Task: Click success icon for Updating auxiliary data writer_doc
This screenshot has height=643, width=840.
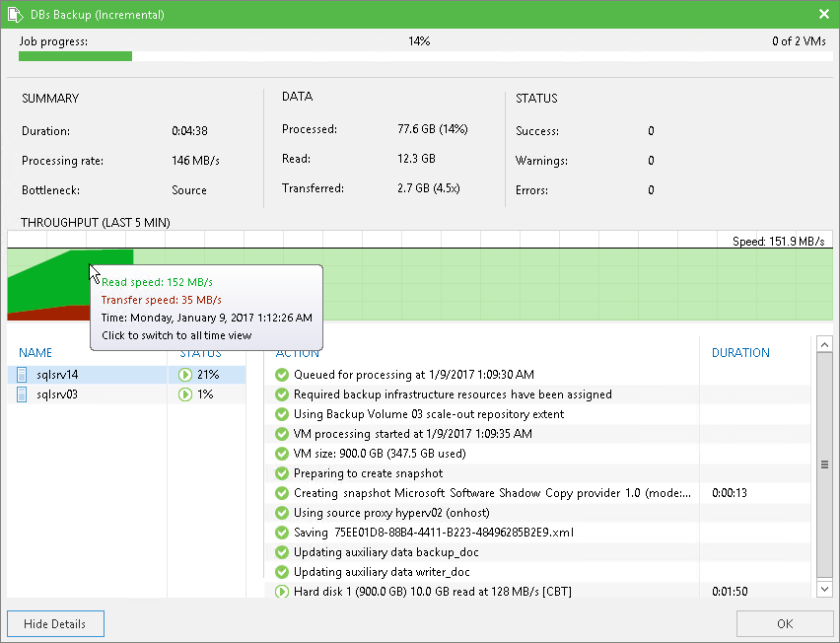Action: 282,572
